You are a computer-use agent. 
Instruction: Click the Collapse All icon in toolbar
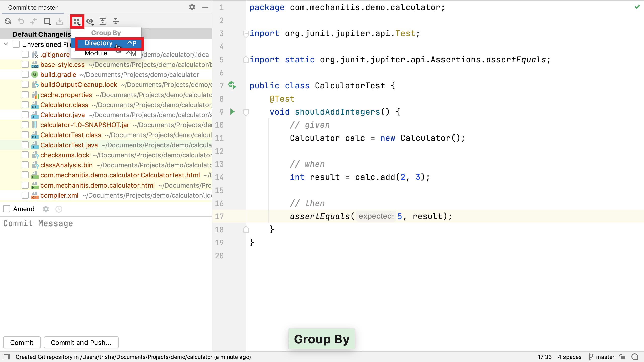(x=116, y=21)
